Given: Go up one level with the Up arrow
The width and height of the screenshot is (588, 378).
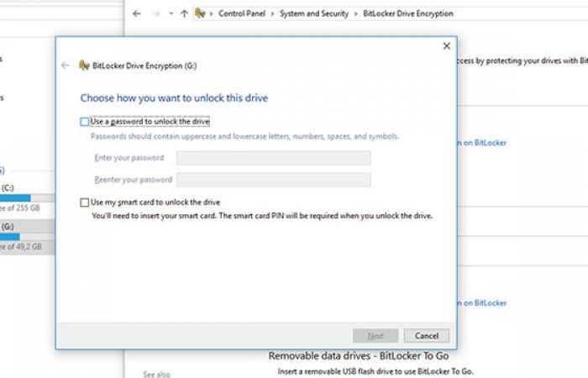Looking at the screenshot, I should pyautogui.click(x=184, y=13).
